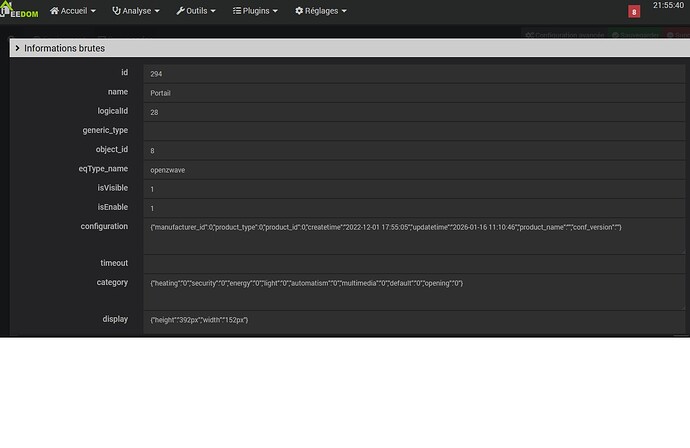
Task: Click the empty generic_type field
Action: pyautogui.click(x=414, y=131)
